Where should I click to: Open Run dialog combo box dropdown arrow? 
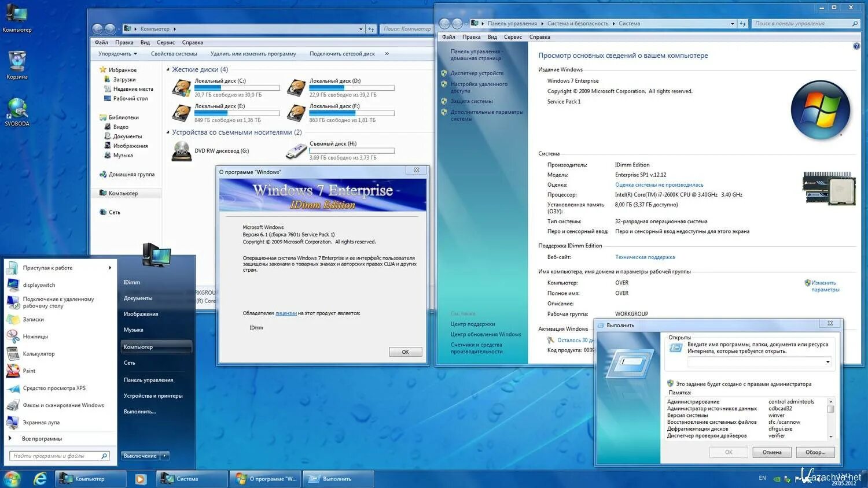click(827, 362)
